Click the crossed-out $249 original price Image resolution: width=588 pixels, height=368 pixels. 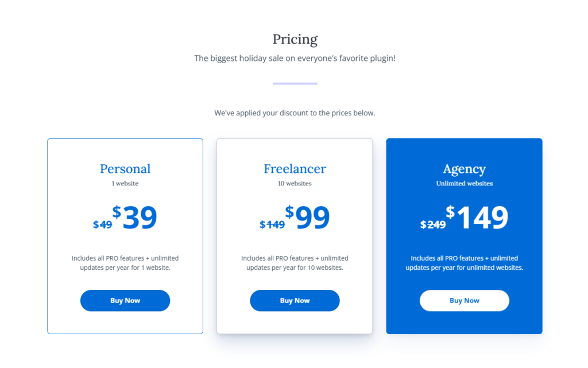pos(433,224)
